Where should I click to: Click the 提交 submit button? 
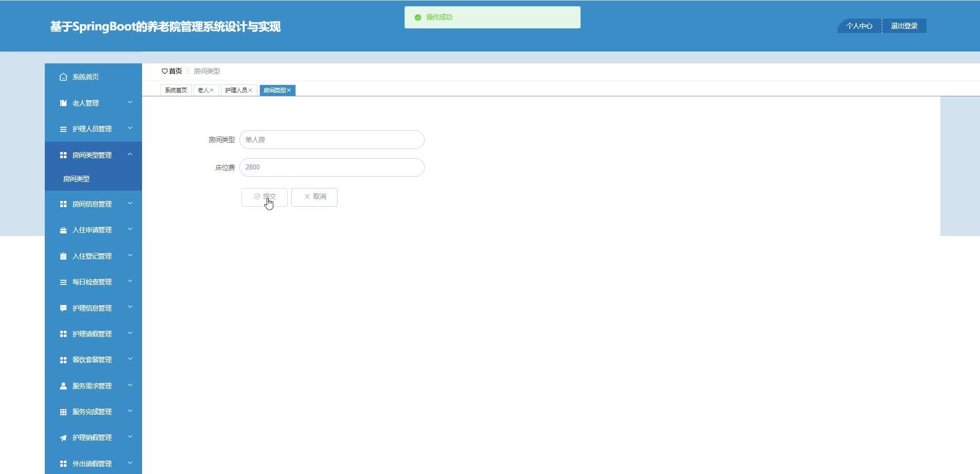coord(265,197)
